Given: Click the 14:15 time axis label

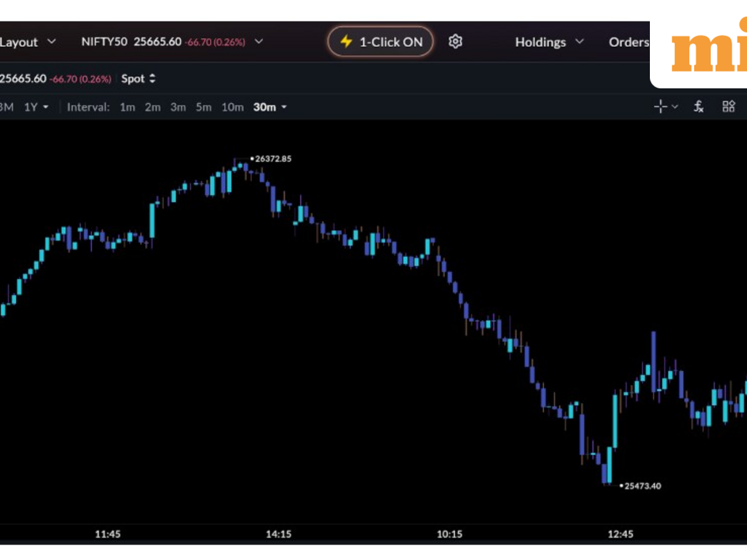Looking at the screenshot, I should coord(278,534).
